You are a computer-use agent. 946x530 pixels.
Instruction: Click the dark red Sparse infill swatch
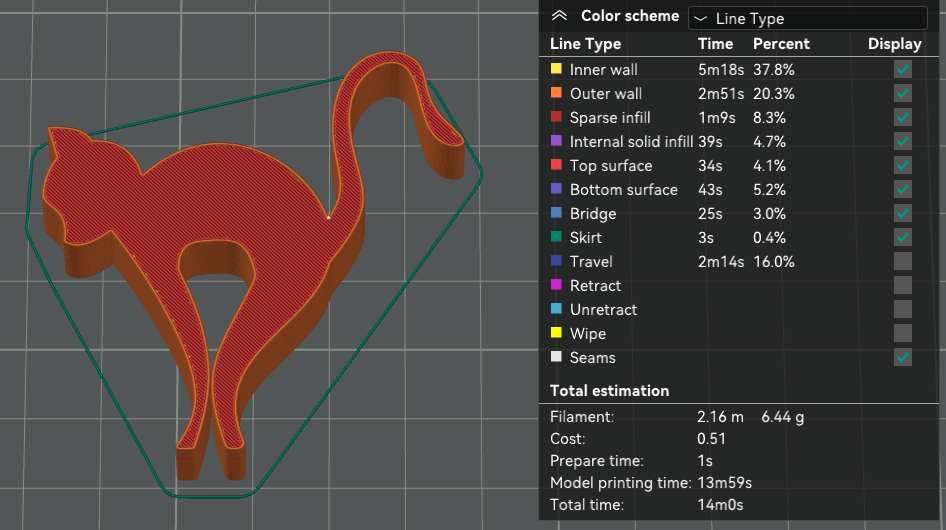tap(556, 117)
